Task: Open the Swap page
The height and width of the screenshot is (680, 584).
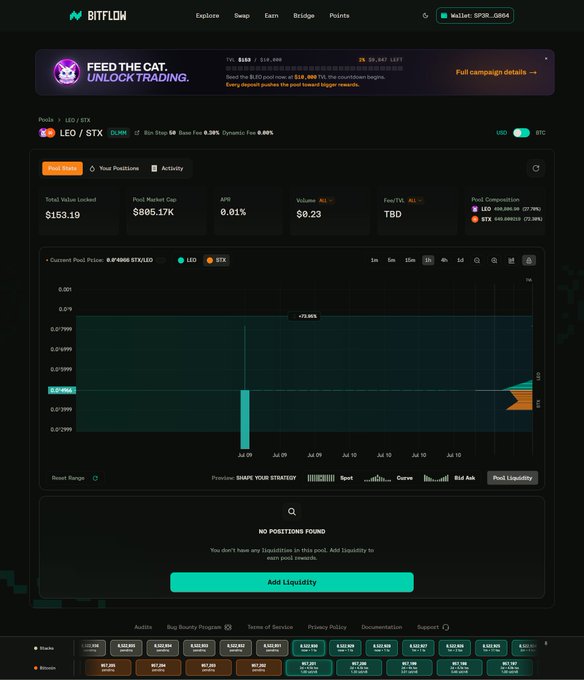Action: 242,16
